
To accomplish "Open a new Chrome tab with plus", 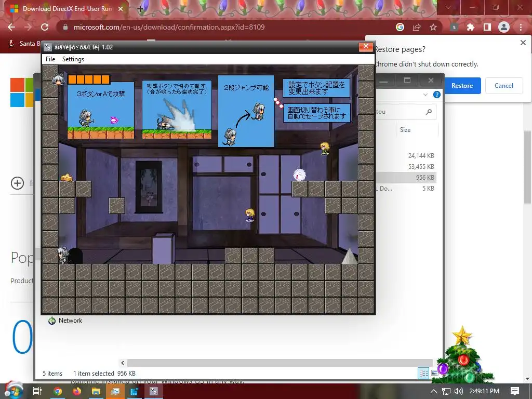I will tap(140, 9).
